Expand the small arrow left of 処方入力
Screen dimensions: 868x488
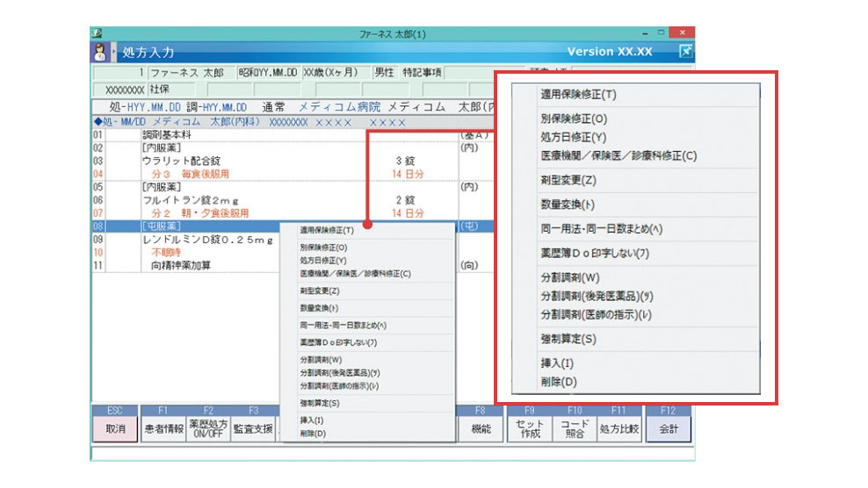(114, 53)
